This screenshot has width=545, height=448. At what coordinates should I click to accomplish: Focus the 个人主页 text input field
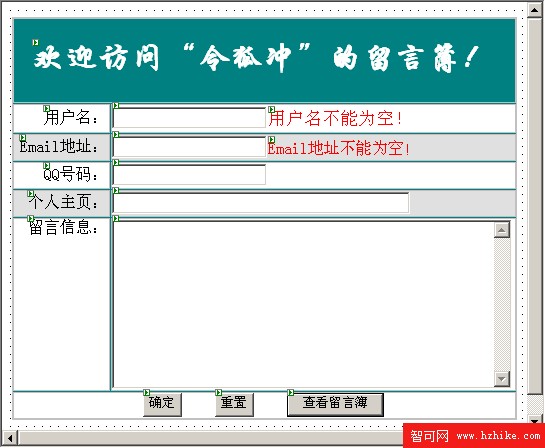tap(261, 203)
